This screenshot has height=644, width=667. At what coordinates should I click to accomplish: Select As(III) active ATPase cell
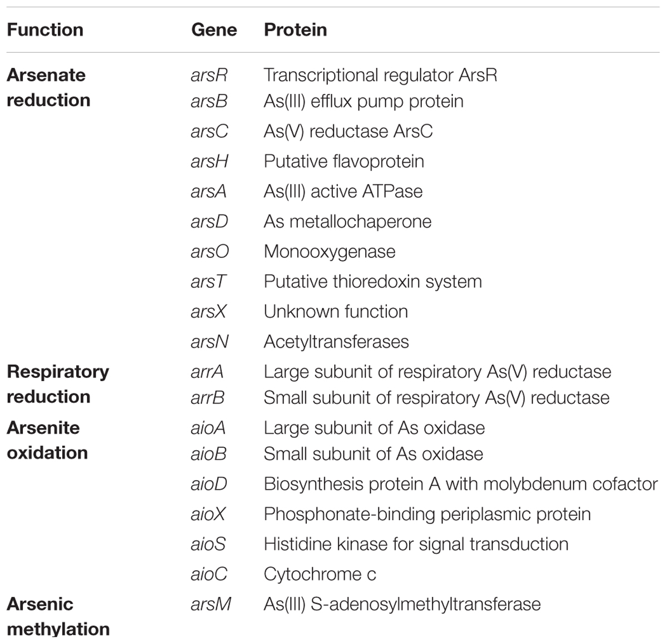343,191
